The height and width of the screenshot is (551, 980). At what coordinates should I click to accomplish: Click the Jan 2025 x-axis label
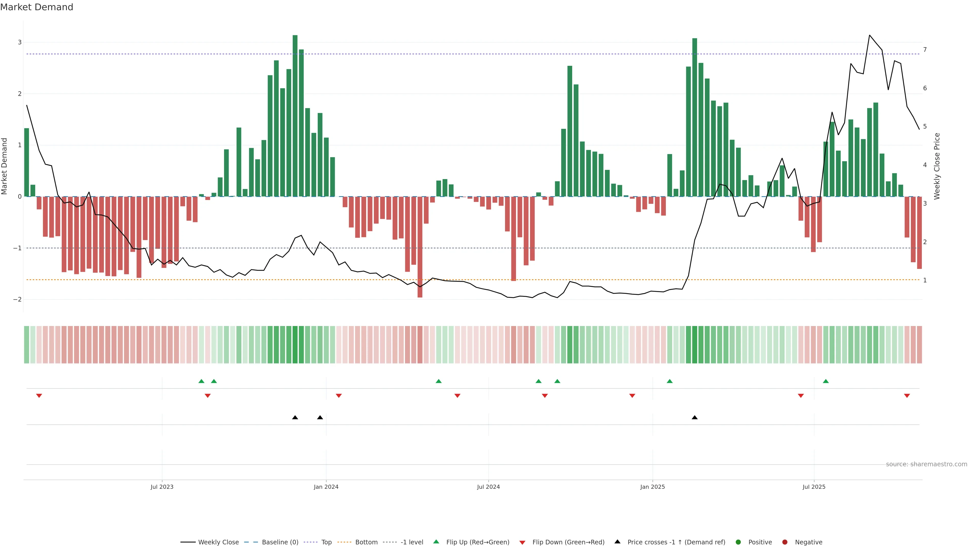pyautogui.click(x=653, y=487)
